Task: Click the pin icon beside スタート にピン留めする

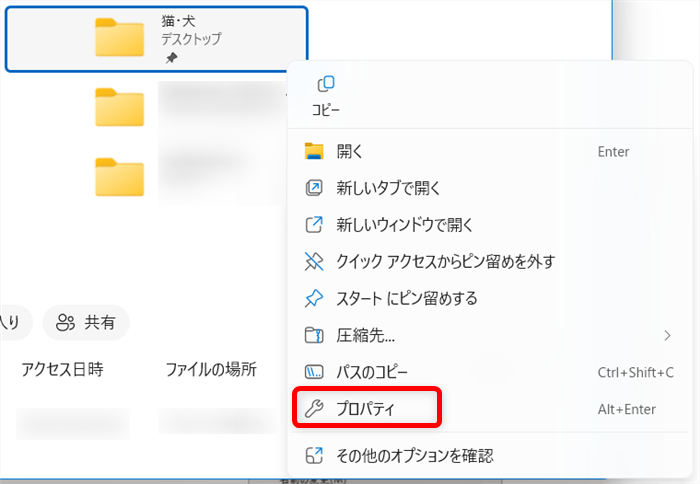Action: (x=314, y=298)
